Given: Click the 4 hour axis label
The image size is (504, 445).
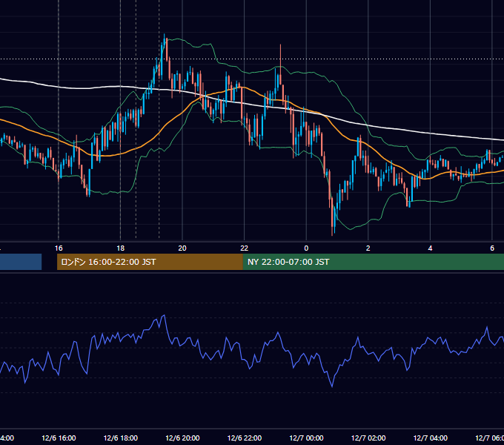Looking at the screenshot, I should click(x=430, y=248).
